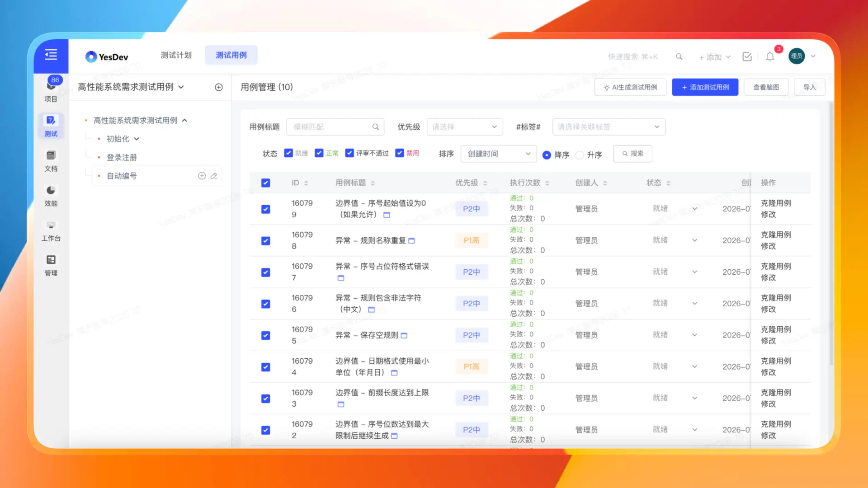The width and height of the screenshot is (868, 488).
Task: Open the 优先级 dropdown
Action: [x=465, y=127]
